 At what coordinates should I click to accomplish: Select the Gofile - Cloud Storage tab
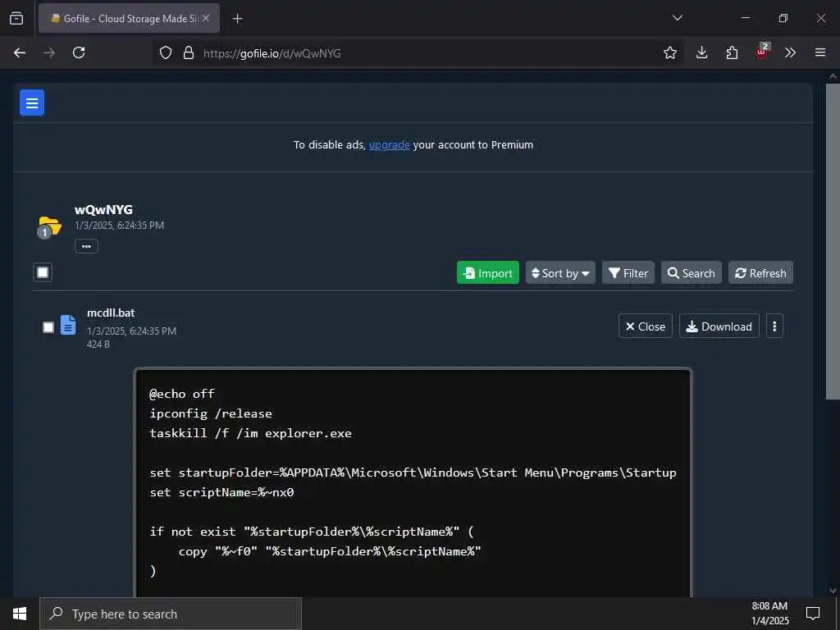point(129,18)
